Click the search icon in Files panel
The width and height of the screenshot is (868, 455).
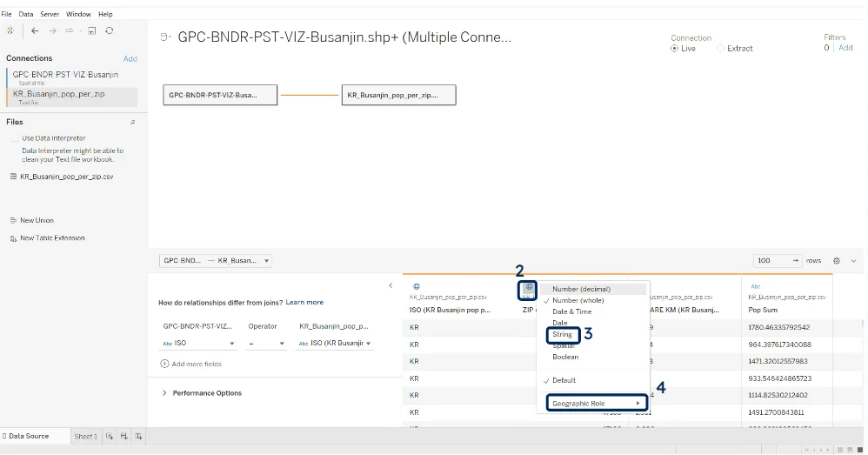[x=132, y=123]
